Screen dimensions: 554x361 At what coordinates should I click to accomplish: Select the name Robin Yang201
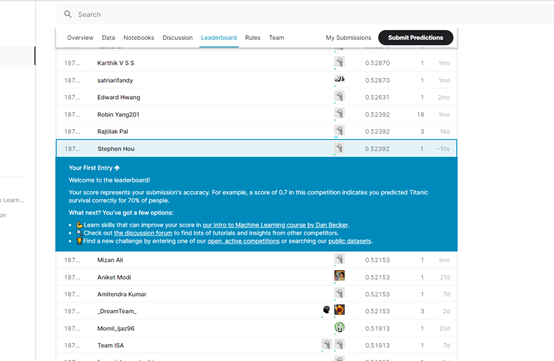click(118, 114)
